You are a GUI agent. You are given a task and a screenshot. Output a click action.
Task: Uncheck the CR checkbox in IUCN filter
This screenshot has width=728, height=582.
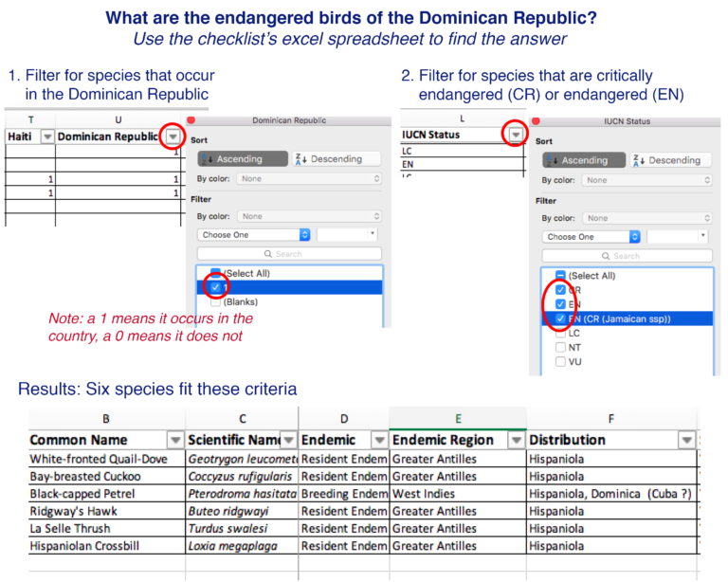561,290
